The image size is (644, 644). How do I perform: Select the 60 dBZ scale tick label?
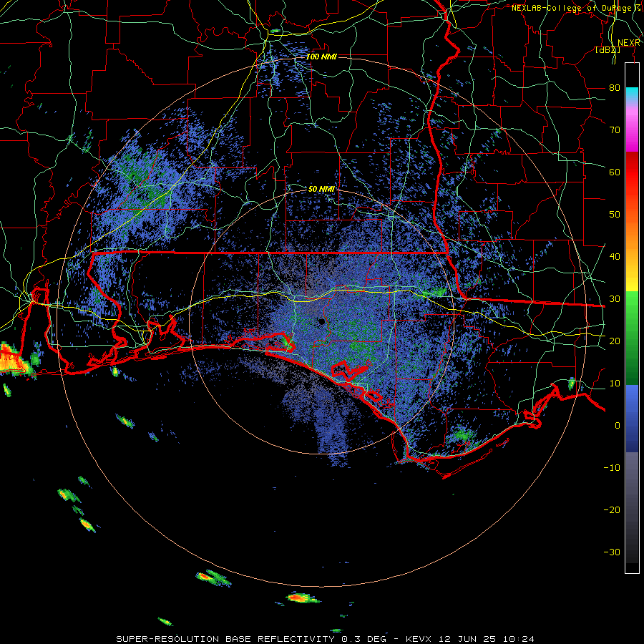click(615, 172)
